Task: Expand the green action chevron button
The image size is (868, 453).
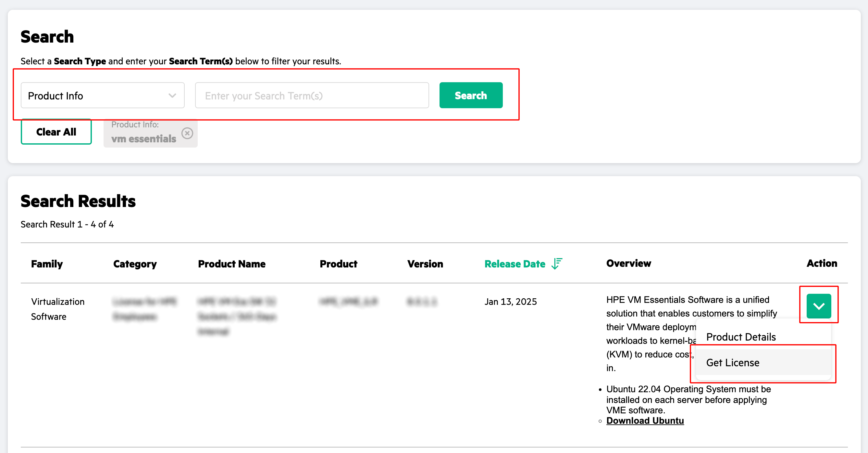Action: tap(818, 306)
